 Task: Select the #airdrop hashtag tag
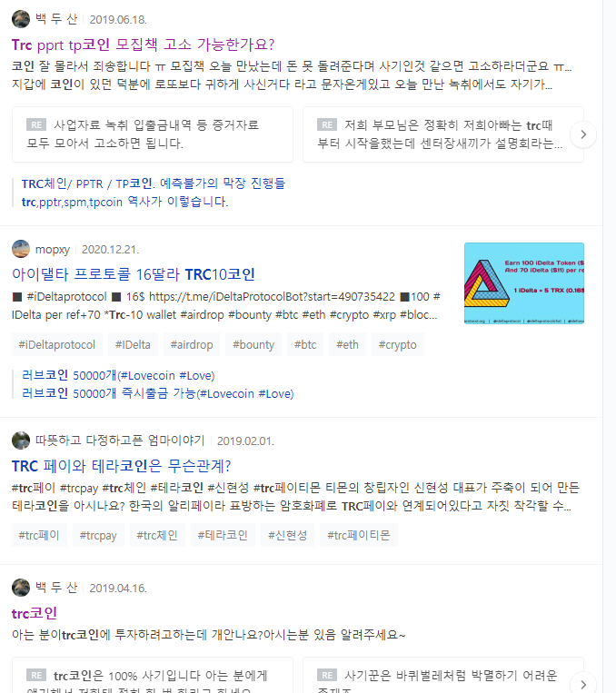click(x=192, y=345)
